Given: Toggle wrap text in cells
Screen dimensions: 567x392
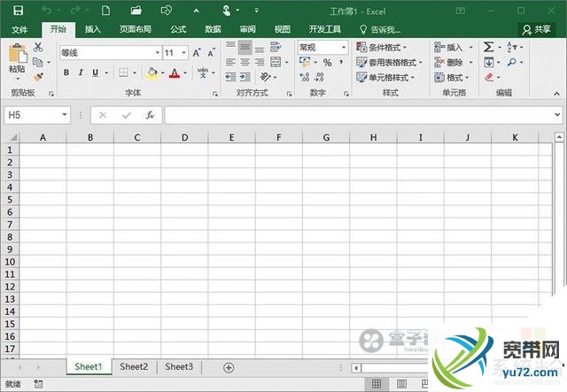Looking at the screenshot, I should [x=276, y=47].
